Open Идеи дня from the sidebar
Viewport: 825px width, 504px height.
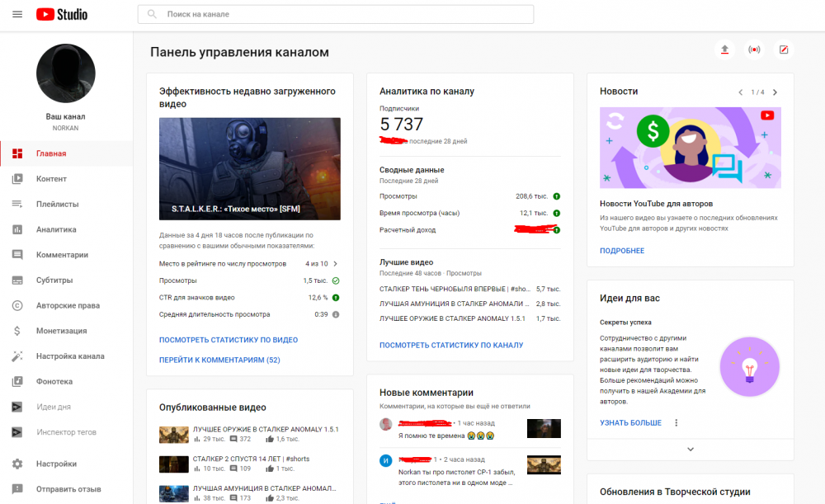tap(17, 407)
